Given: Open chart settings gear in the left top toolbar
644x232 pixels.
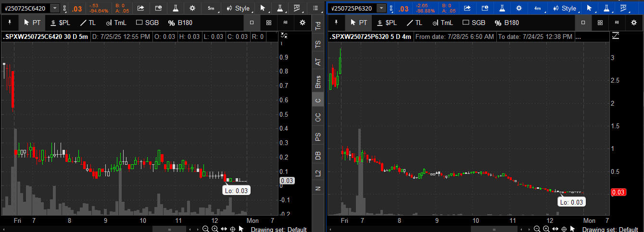Looking at the screenshot, I should pos(192,8).
